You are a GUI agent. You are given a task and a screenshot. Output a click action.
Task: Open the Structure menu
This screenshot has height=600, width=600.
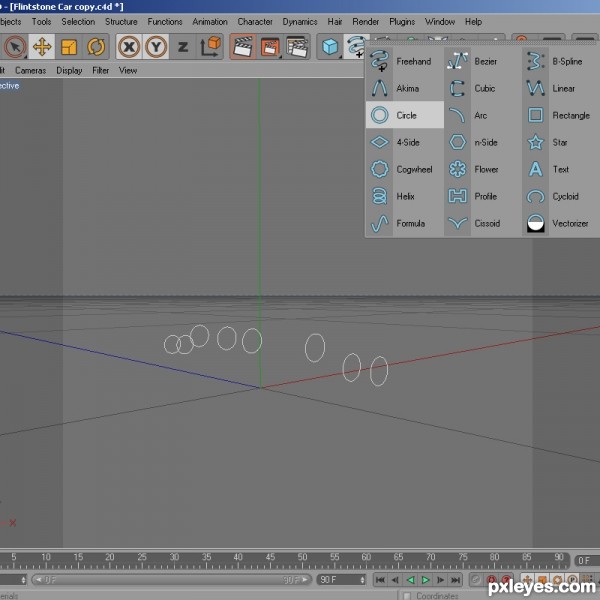121,21
